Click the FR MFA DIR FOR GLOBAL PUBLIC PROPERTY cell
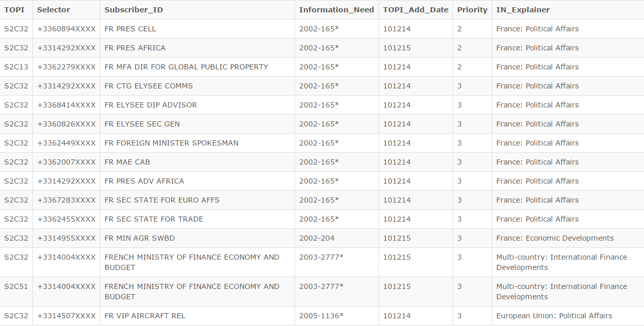 (x=186, y=67)
